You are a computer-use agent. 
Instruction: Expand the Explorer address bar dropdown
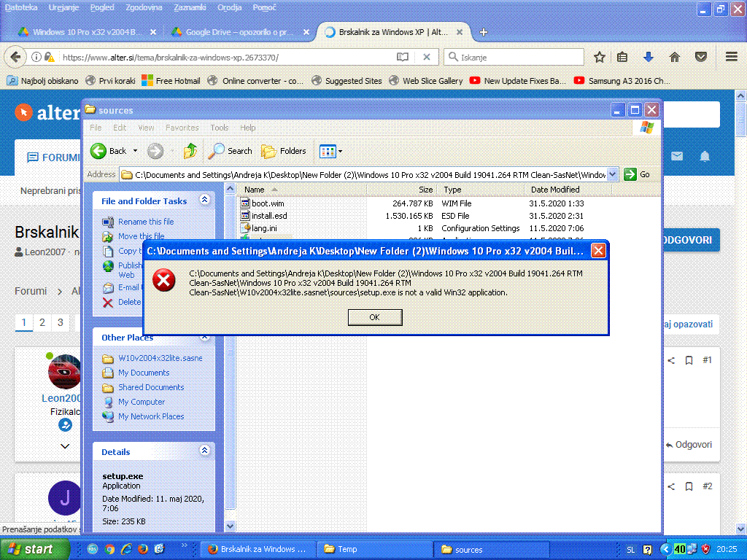pyautogui.click(x=613, y=174)
